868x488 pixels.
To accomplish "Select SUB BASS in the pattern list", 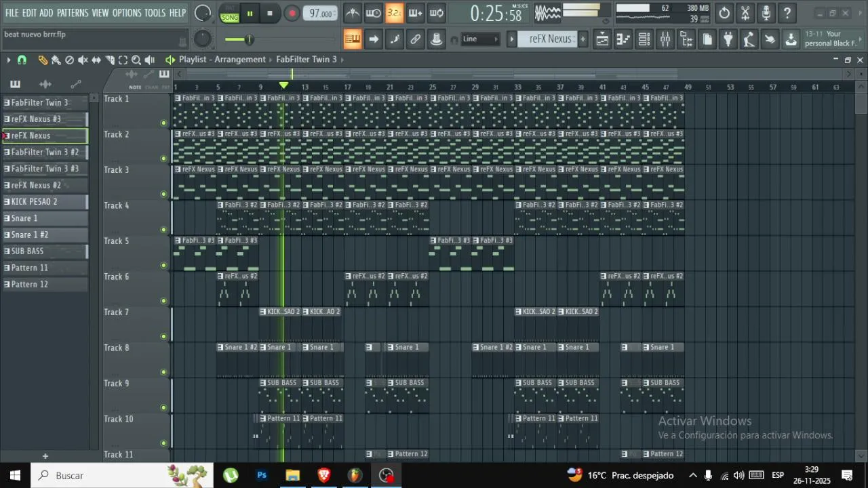I will pyautogui.click(x=45, y=251).
